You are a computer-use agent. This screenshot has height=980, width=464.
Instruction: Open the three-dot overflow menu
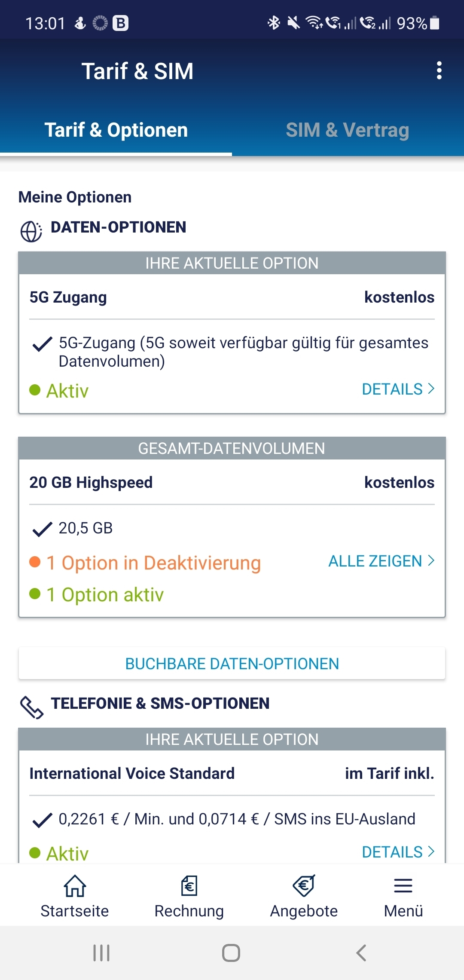[x=439, y=70]
